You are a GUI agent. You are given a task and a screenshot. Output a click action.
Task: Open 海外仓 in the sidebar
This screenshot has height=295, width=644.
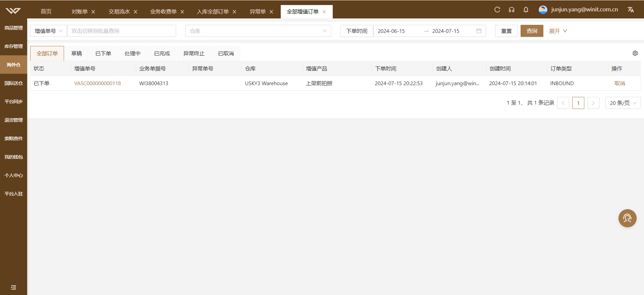(13, 65)
